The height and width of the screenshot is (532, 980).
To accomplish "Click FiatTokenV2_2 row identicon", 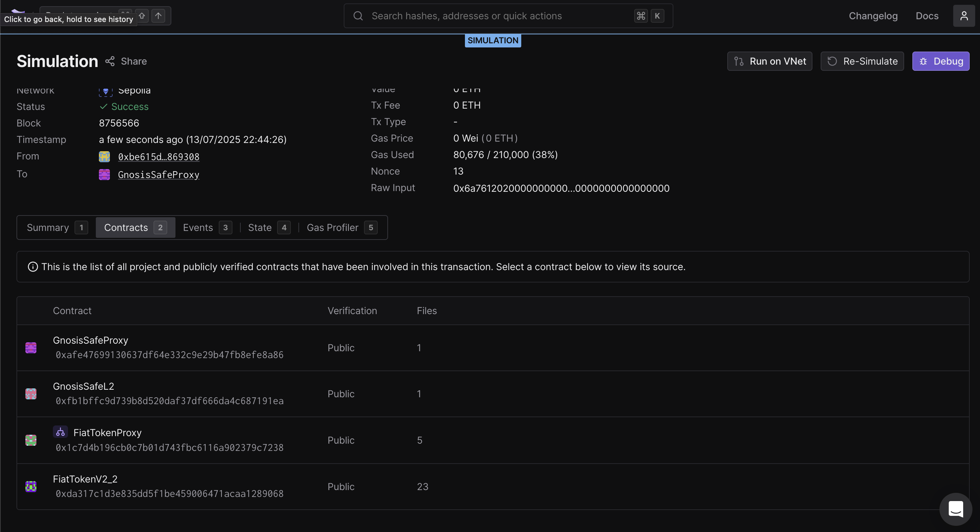I will (x=31, y=486).
